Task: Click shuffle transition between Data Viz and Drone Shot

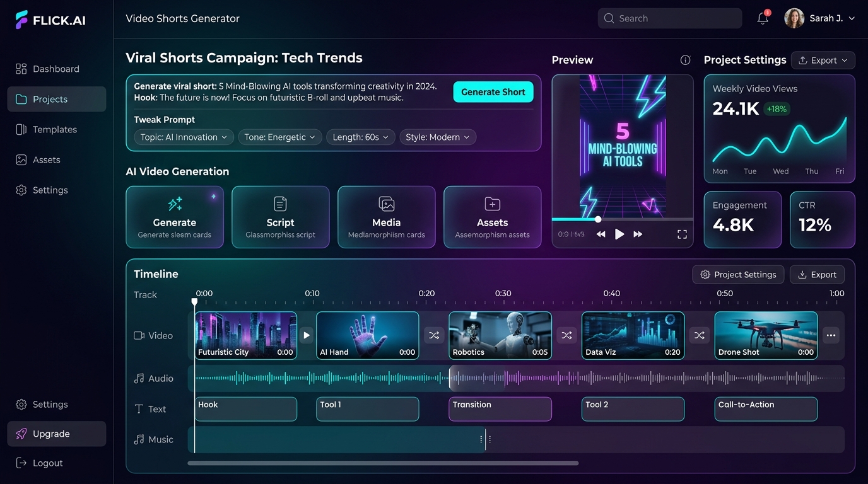Action: pyautogui.click(x=699, y=335)
